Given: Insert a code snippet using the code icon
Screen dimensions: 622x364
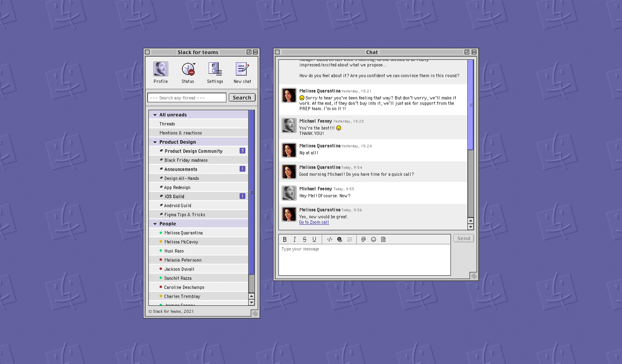Looking at the screenshot, I should tap(329, 239).
